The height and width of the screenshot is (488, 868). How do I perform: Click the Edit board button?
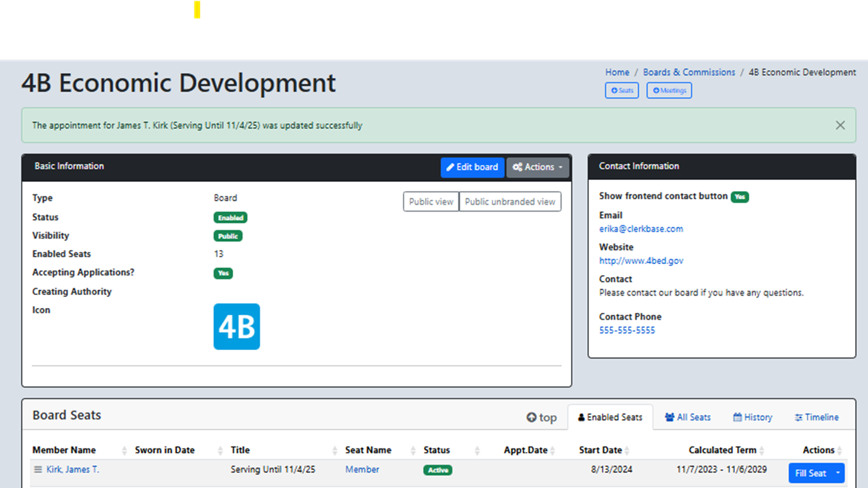473,168
